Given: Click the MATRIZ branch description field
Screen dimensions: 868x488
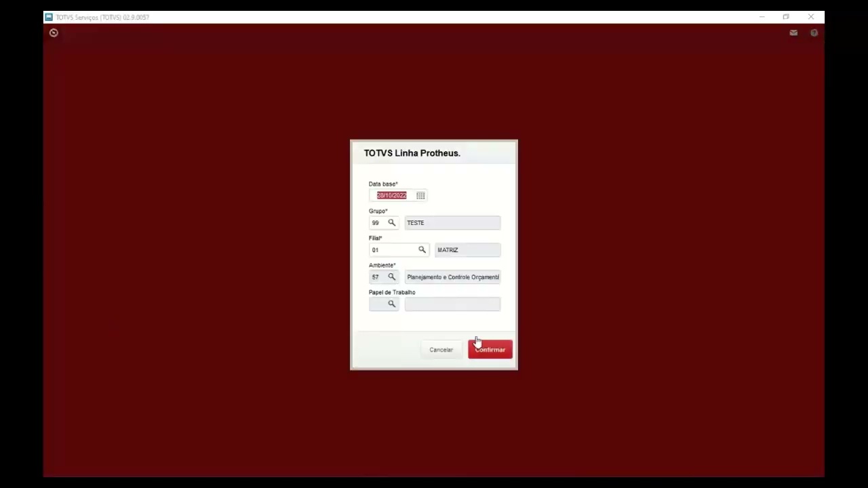Looking at the screenshot, I should (468, 249).
